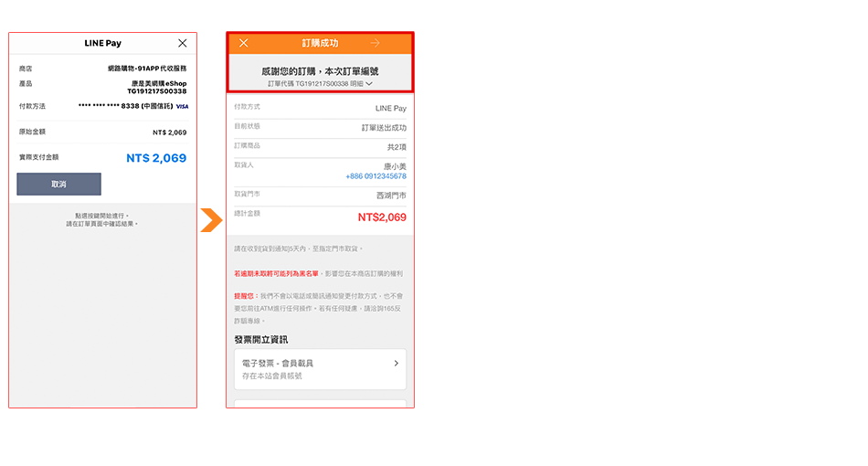Select order code TG191217S00338 in LINE Pay
The height and width of the screenshot is (466, 868).
156,91
